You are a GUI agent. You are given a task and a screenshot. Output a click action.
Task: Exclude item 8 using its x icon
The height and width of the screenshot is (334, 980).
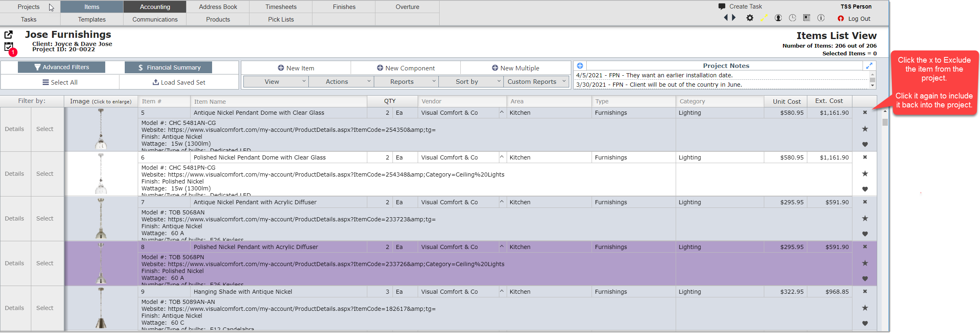(x=865, y=247)
